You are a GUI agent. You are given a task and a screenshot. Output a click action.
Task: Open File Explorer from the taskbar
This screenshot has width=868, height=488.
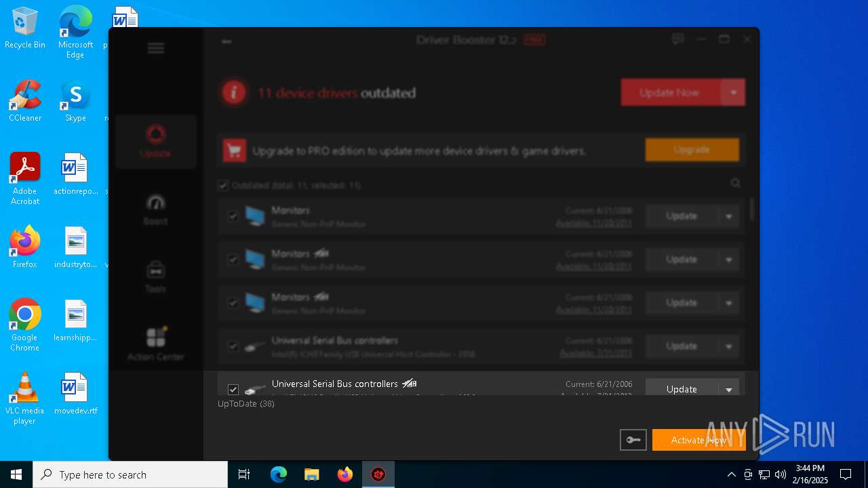312,474
